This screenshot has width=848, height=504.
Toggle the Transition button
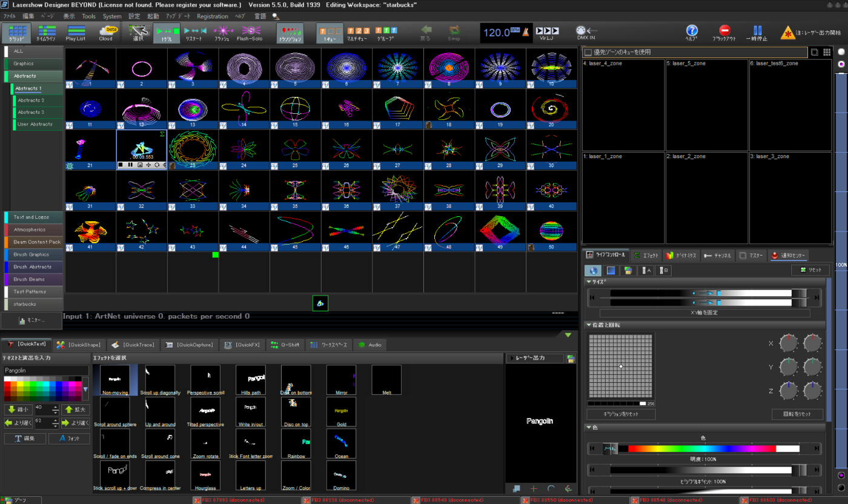tap(290, 33)
